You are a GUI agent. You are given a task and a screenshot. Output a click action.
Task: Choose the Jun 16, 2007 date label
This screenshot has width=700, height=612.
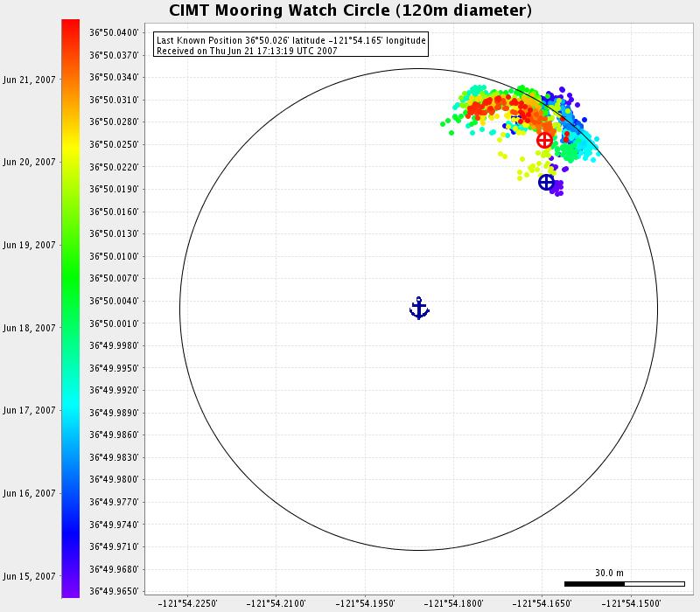pos(29,493)
